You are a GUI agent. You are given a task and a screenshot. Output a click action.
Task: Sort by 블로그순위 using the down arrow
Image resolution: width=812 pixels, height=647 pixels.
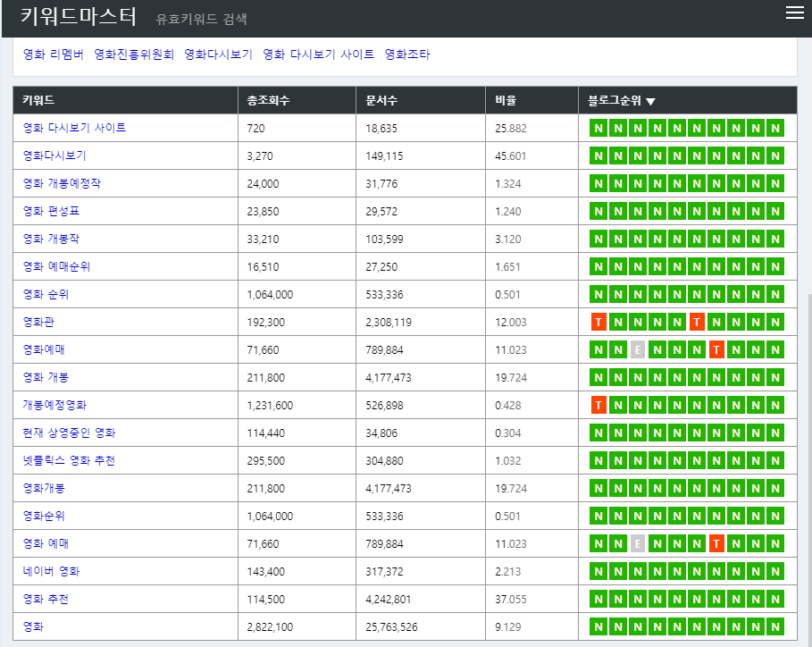651,102
